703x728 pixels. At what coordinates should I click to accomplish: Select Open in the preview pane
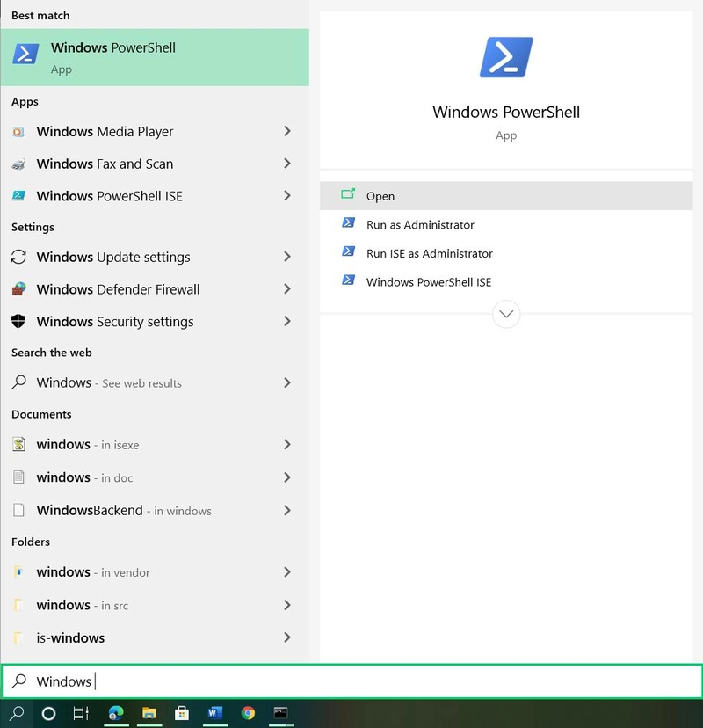coord(506,196)
